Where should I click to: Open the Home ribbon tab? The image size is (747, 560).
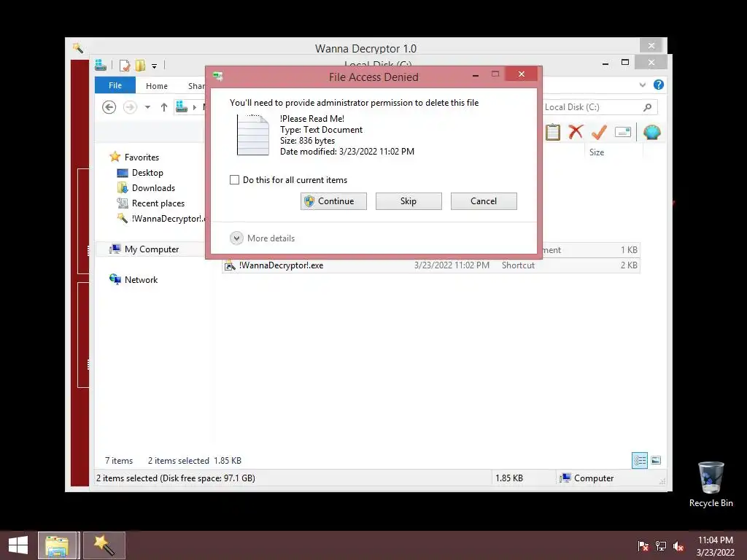tap(157, 86)
